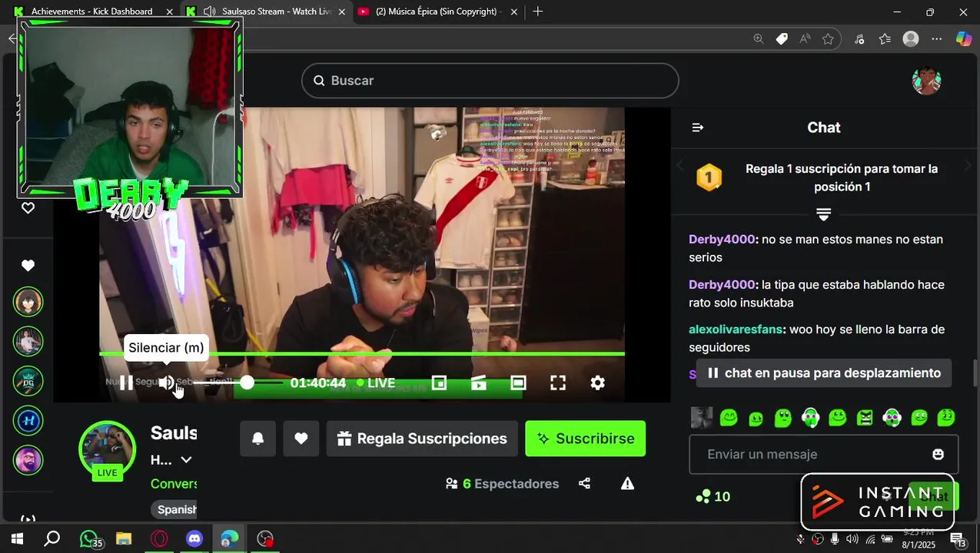Focus the Buscar search field
The width and height of the screenshot is (980, 553).
pyautogui.click(x=490, y=81)
